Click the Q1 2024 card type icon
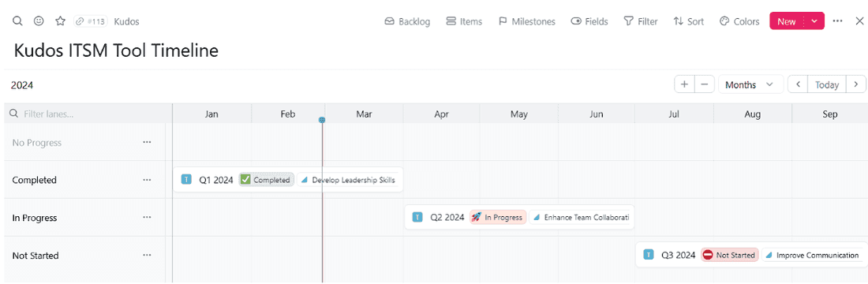Image resolution: width=868 pixels, height=284 pixels. pos(186,179)
